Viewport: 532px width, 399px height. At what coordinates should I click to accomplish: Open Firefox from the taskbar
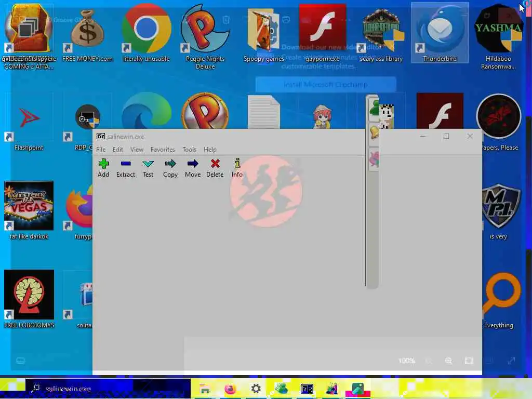coord(230,389)
